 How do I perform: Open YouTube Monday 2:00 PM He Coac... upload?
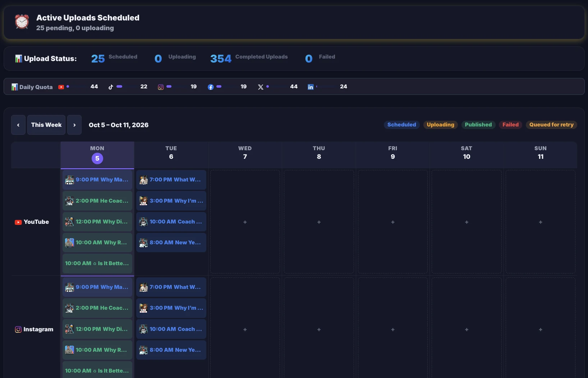pyautogui.click(x=97, y=201)
